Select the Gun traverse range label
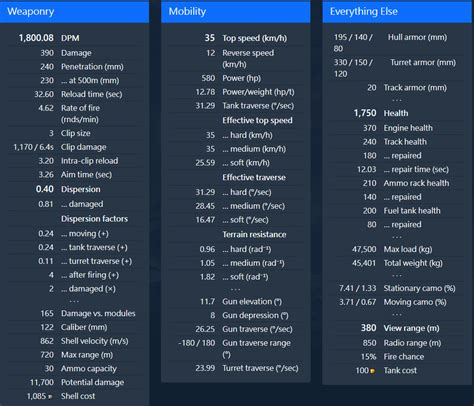The width and height of the screenshot is (474, 406). point(256,349)
